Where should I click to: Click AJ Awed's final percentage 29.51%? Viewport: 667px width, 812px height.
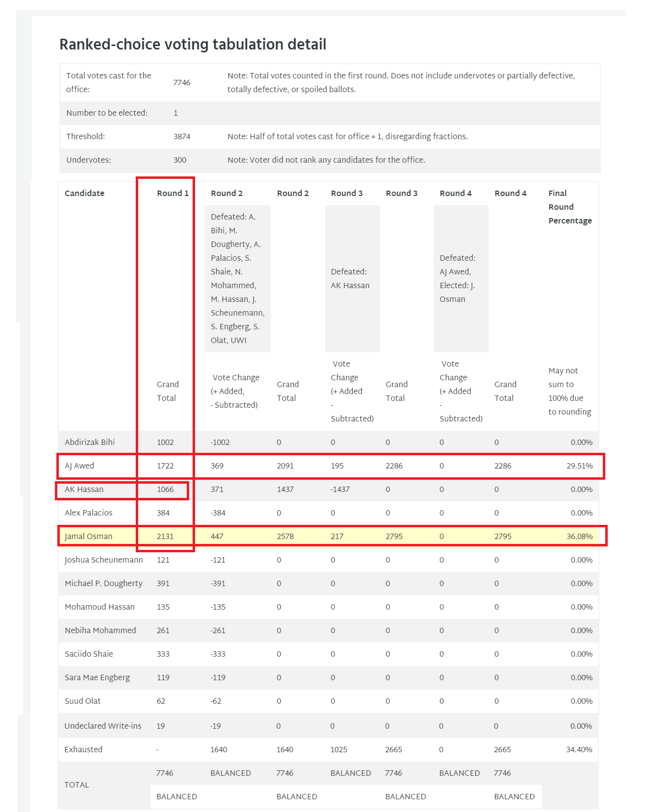[579, 466]
